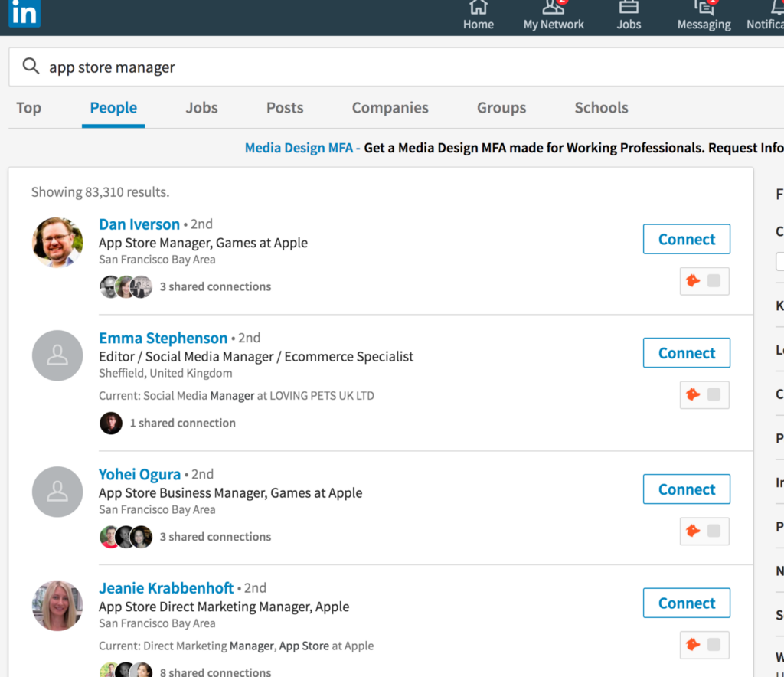Open the Jobs briefcase in navigation bar
This screenshot has width=784, height=677.
(629, 16)
